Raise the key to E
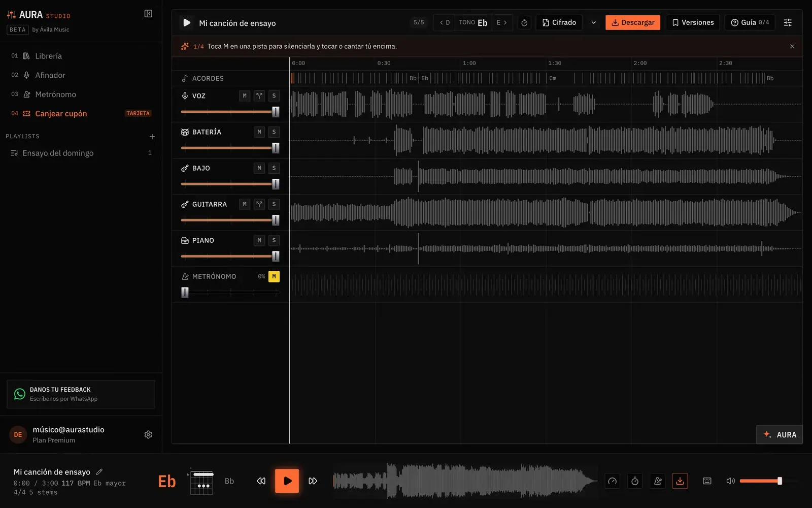The width and height of the screenshot is (812, 508). coord(502,23)
